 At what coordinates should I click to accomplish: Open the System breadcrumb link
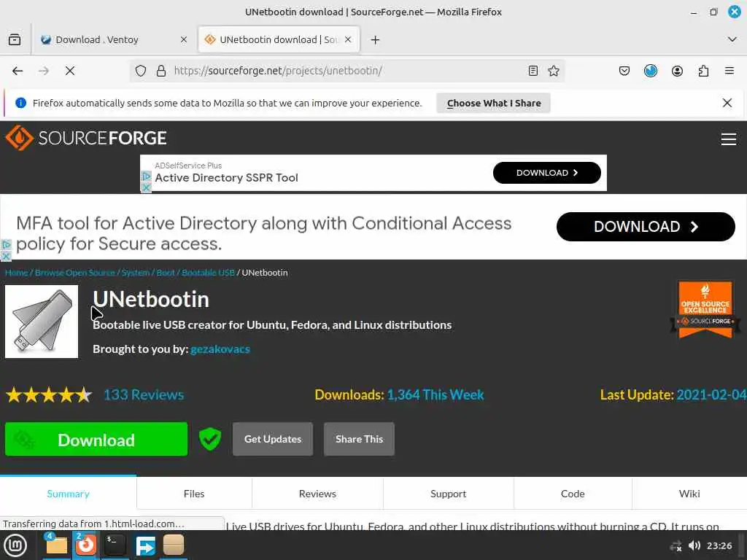135,273
